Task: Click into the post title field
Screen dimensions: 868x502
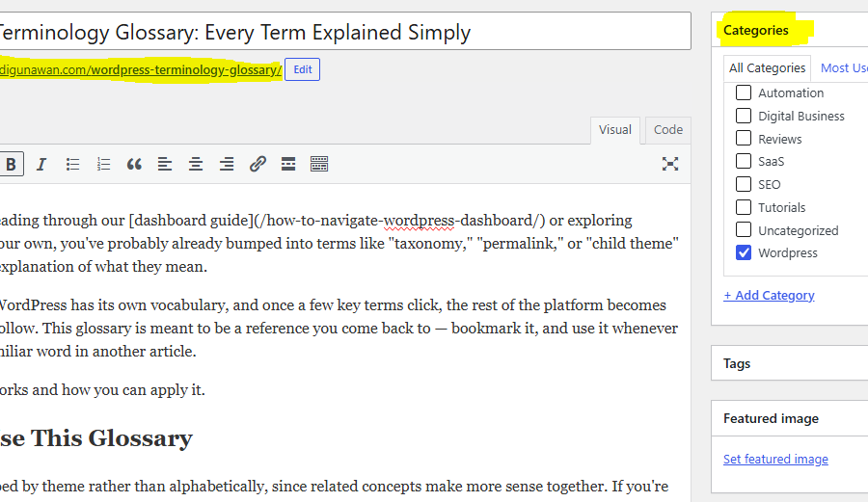Action: pos(345,32)
